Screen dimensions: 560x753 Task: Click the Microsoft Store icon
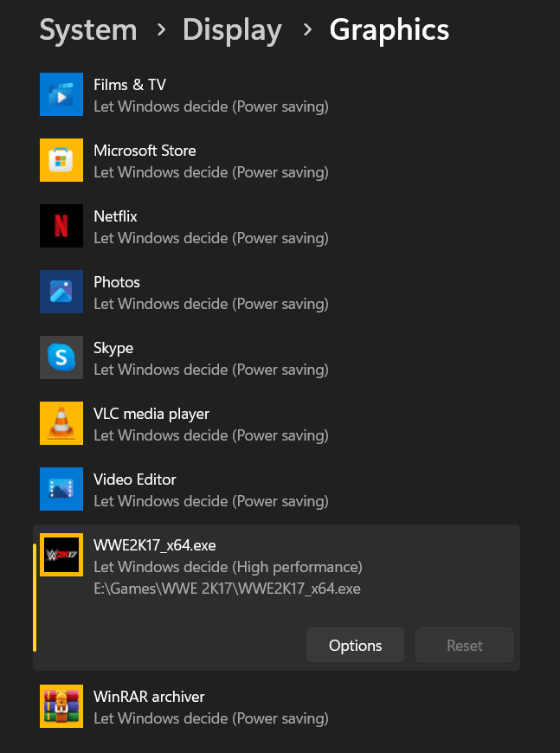pos(61,160)
